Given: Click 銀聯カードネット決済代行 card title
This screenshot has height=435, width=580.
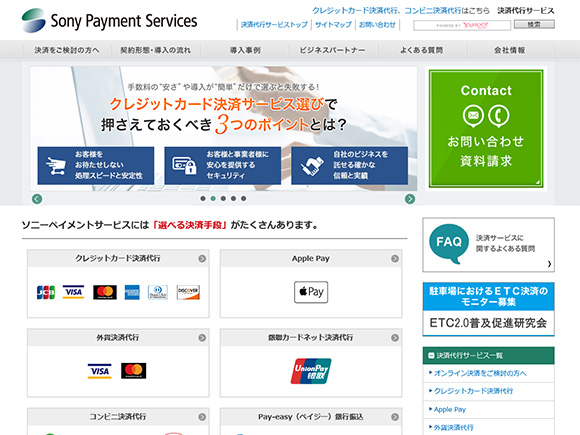Looking at the screenshot, I should [x=311, y=337].
